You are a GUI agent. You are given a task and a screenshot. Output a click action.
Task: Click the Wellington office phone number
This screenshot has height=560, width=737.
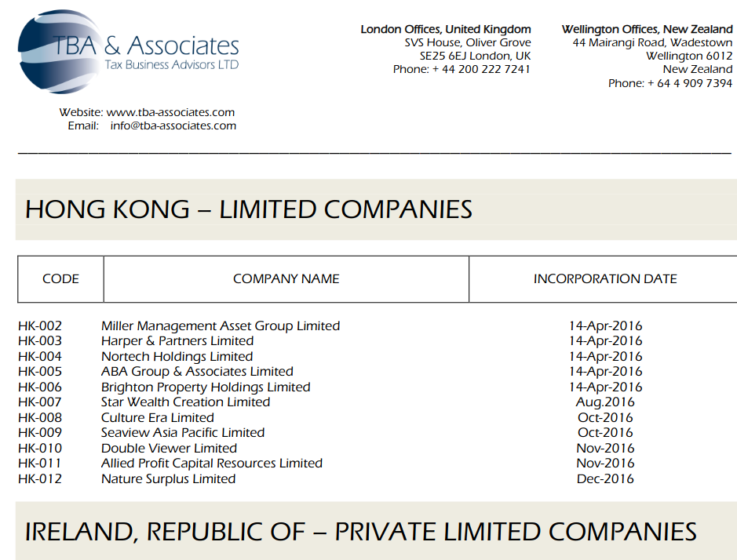[x=689, y=83]
